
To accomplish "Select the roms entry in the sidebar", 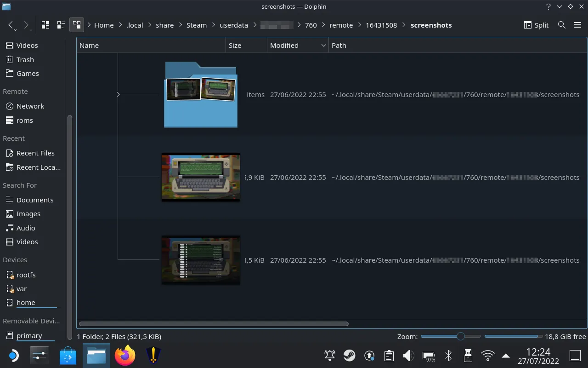I will (25, 120).
